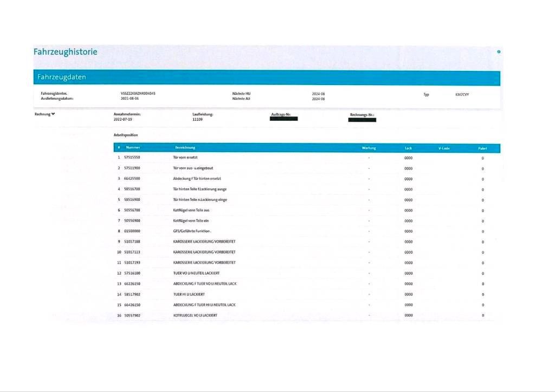Click the Lack column header

(x=408, y=148)
